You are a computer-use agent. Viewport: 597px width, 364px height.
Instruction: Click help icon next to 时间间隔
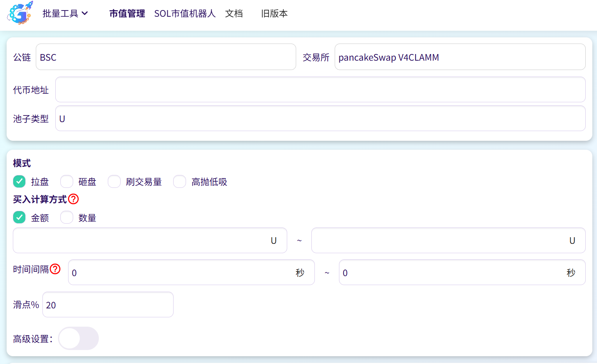coord(55,269)
